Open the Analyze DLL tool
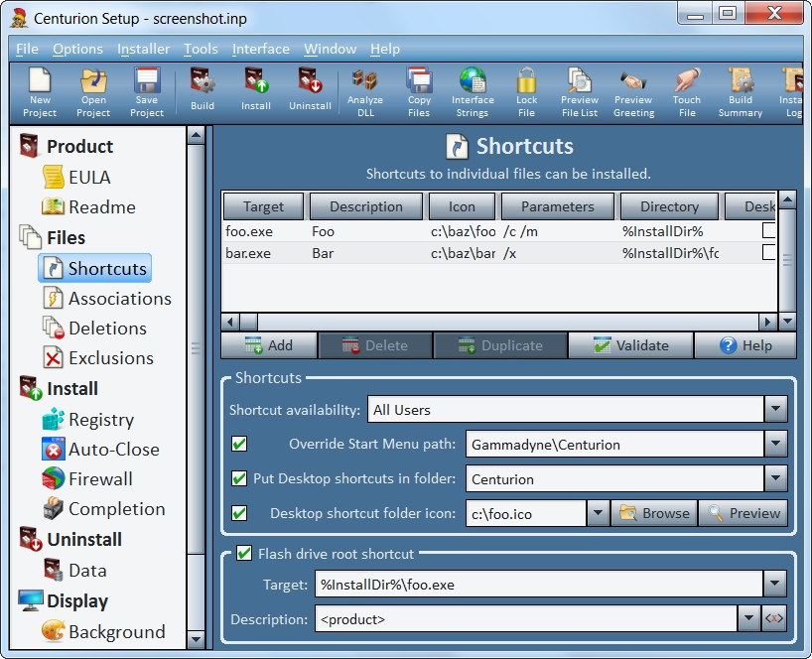Image resolution: width=812 pixels, height=659 pixels. (365, 92)
